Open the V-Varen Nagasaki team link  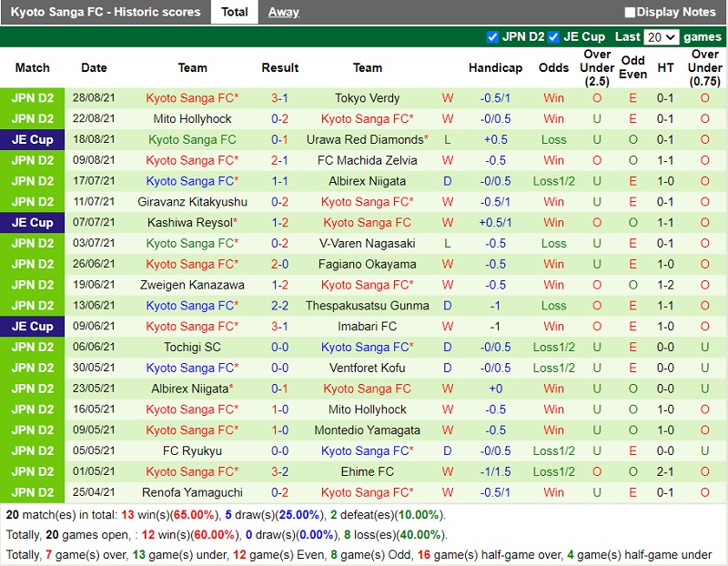click(367, 243)
